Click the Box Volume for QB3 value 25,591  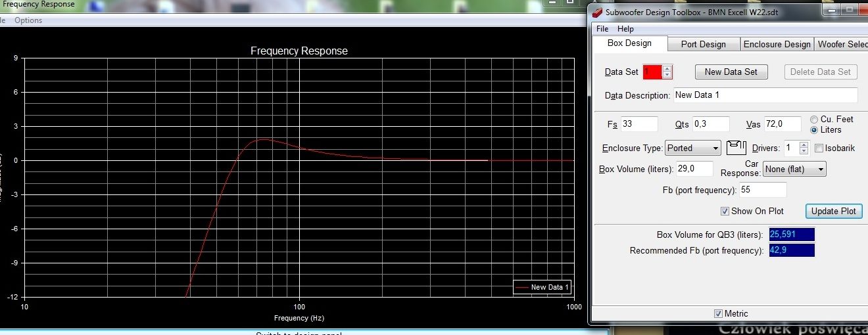tap(791, 234)
